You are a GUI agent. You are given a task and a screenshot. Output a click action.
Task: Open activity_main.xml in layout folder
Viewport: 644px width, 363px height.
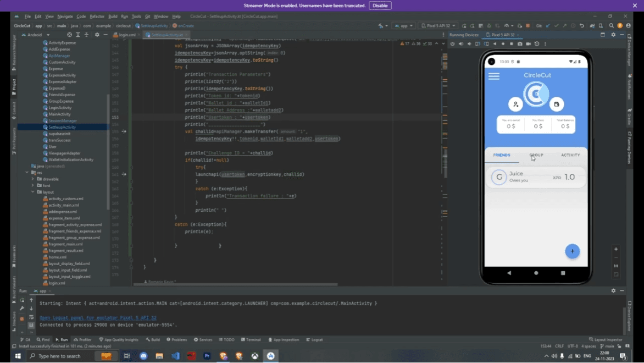click(64, 205)
